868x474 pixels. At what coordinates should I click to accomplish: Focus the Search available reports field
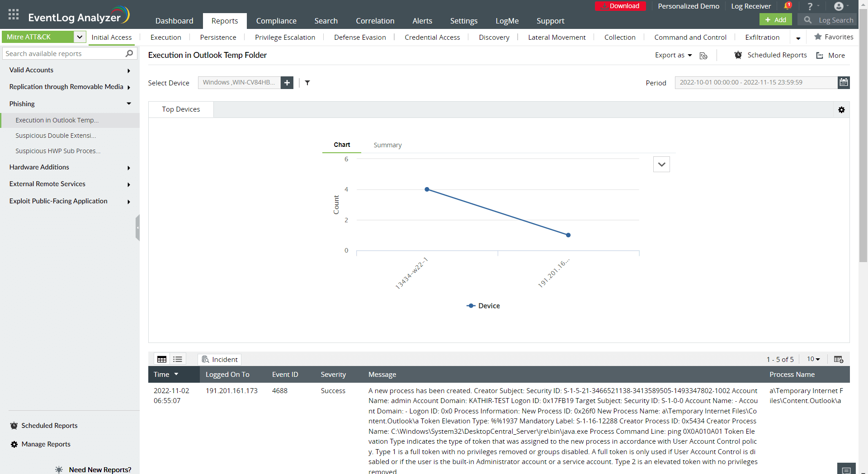click(70, 53)
